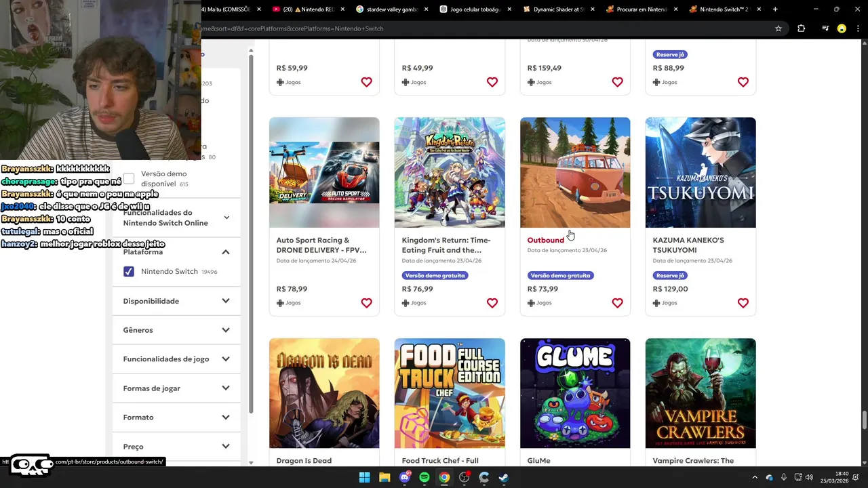Click Versão demo gratuita badge on Outbound
The image size is (868, 488).
[x=560, y=276]
